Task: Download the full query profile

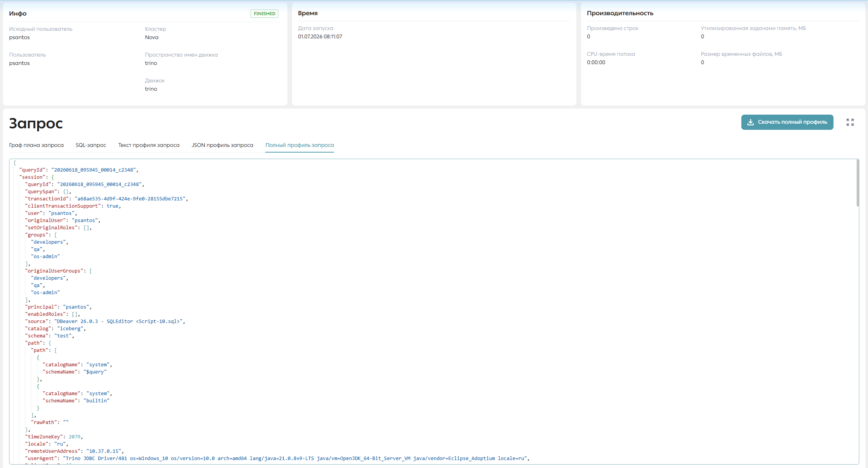Action: click(x=787, y=122)
